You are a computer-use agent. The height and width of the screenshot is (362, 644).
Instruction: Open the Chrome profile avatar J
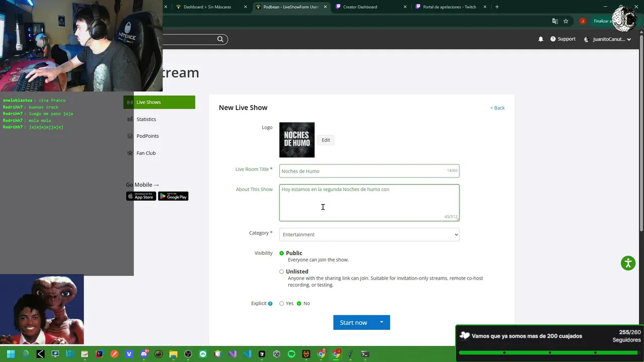tap(582, 21)
